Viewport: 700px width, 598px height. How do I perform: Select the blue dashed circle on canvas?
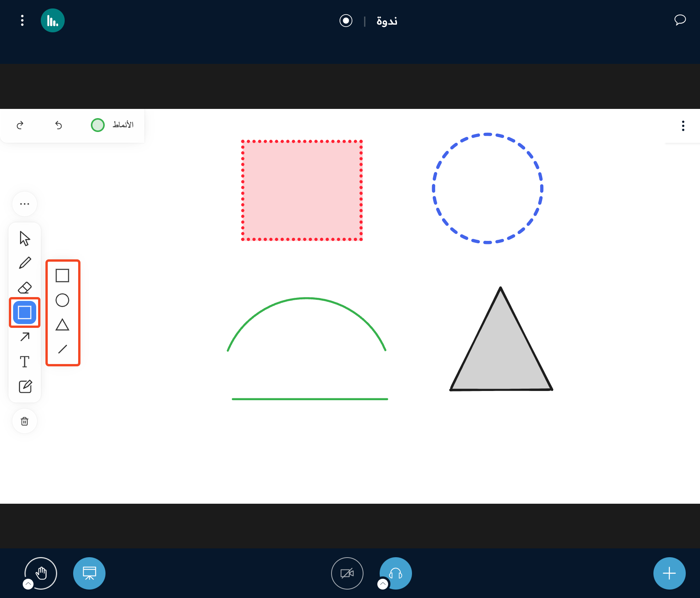[x=487, y=189]
